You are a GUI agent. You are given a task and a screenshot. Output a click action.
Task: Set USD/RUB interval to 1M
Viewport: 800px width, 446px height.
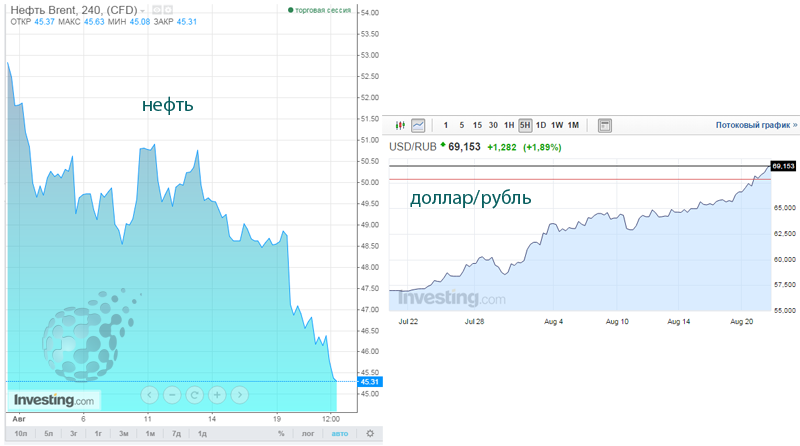(x=573, y=125)
